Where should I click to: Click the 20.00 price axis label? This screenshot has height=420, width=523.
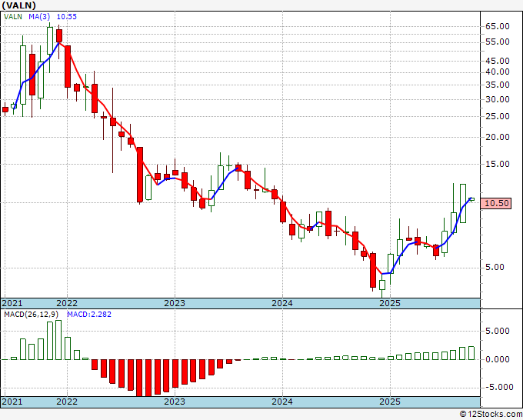[x=498, y=137]
